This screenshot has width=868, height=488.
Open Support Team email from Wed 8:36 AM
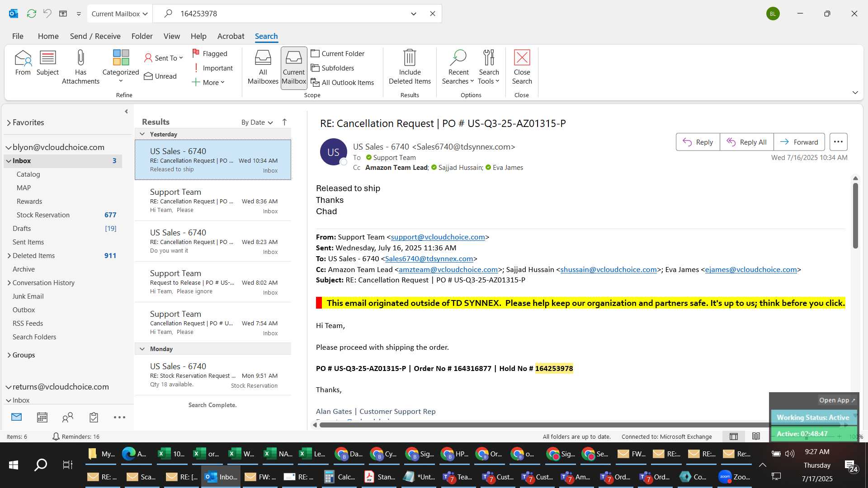(213, 201)
